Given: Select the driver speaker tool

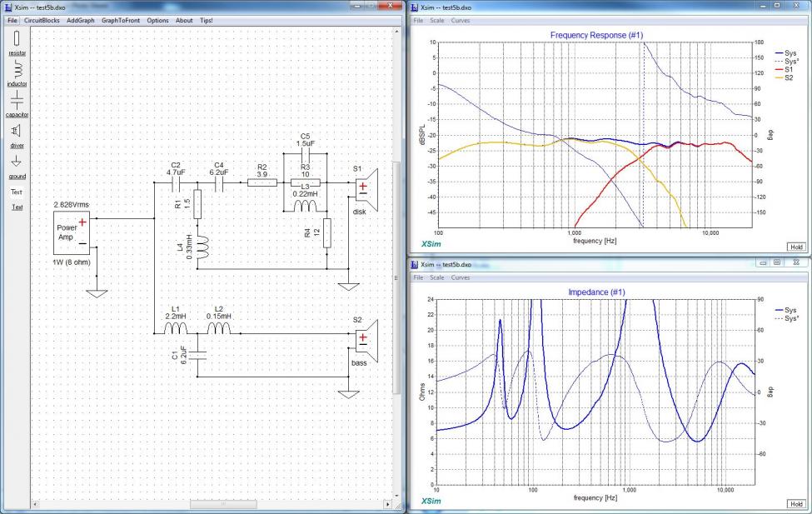Looking at the screenshot, I should 17,131.
